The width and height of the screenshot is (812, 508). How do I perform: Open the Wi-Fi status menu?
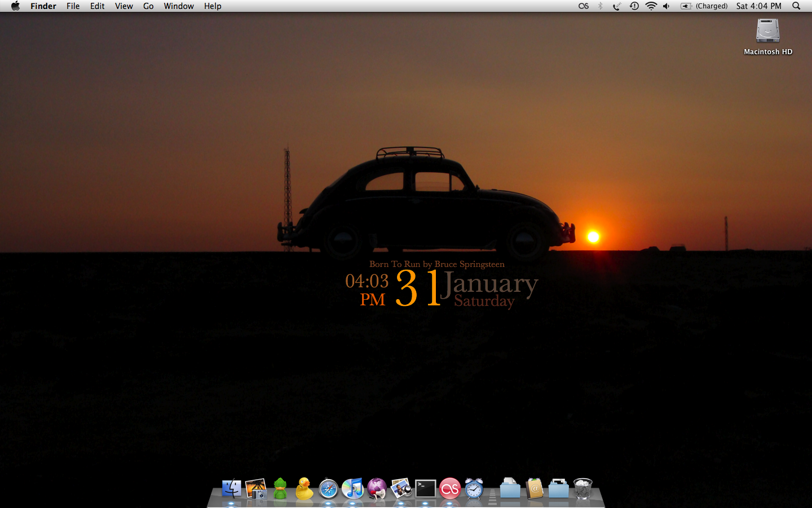tap(651, 6)
